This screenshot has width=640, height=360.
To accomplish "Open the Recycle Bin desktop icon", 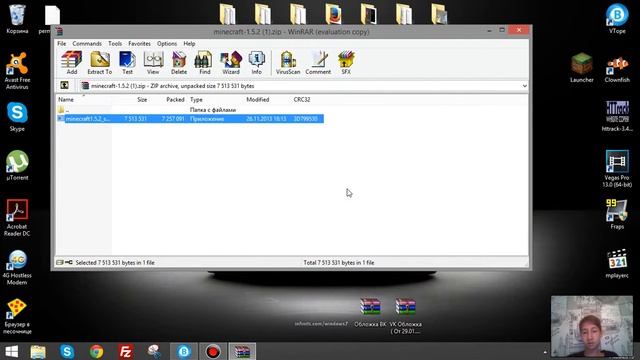I will click(17, 19).
